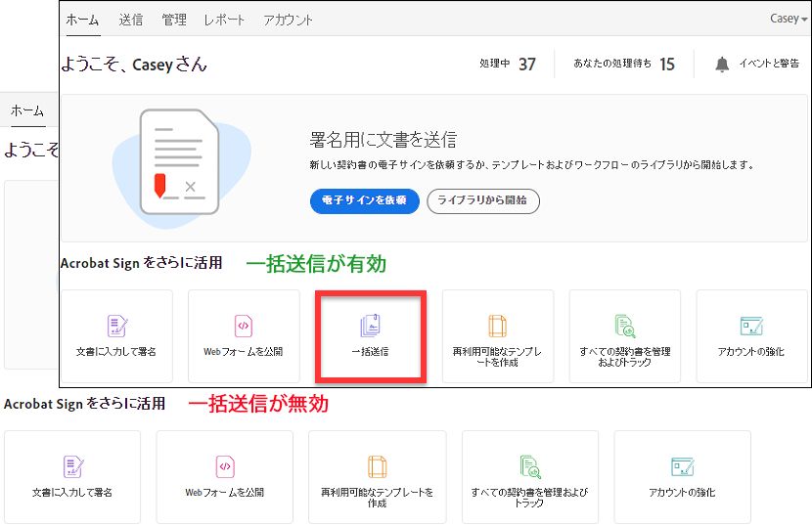The image size is (812, 526).
Task: Click the あなたの処理待ち 15 counter
Action: pyautogui.click(x=624, y=64)
